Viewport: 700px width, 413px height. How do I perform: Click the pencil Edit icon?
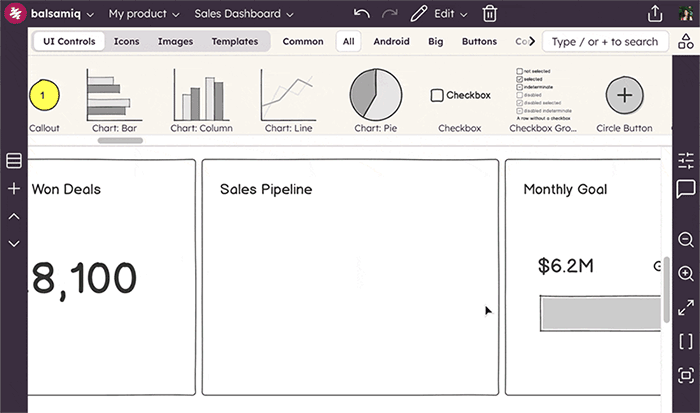coord(418,14)
